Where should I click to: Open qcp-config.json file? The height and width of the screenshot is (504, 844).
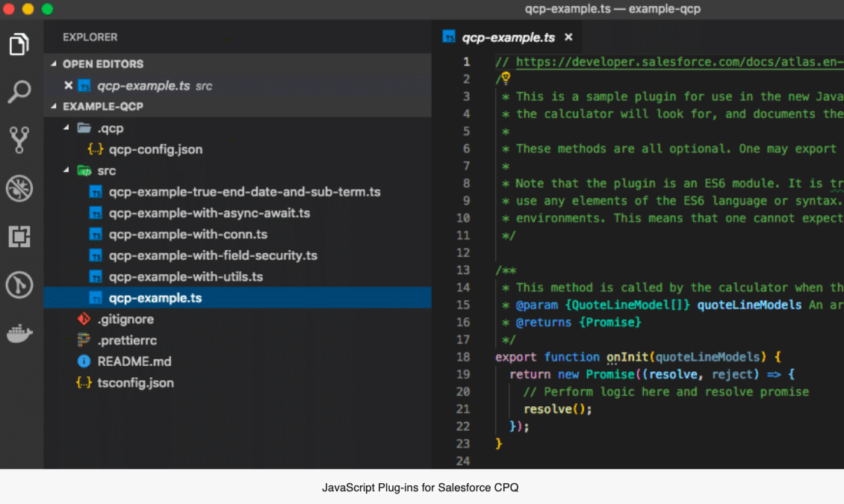point(155,149)
